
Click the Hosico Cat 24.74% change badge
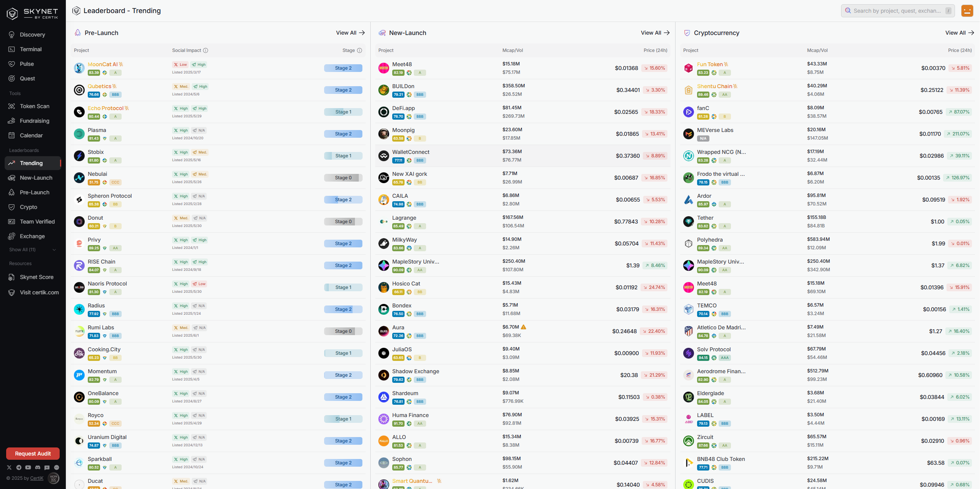tap(654, 287)
